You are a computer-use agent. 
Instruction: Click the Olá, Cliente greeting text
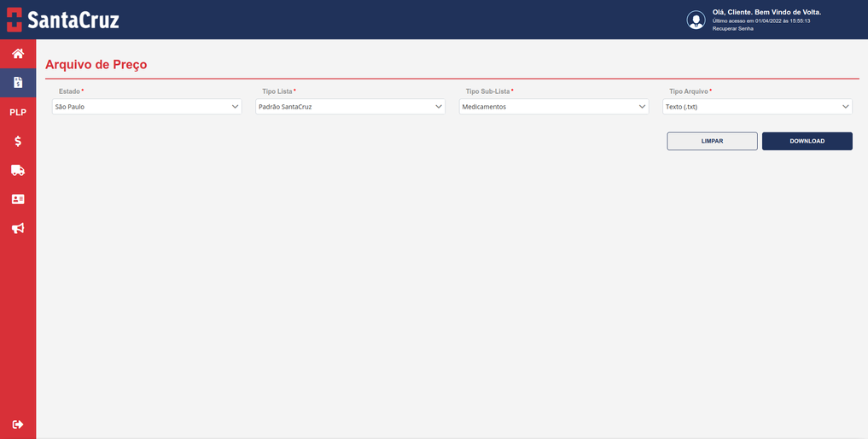click(766, 12)
